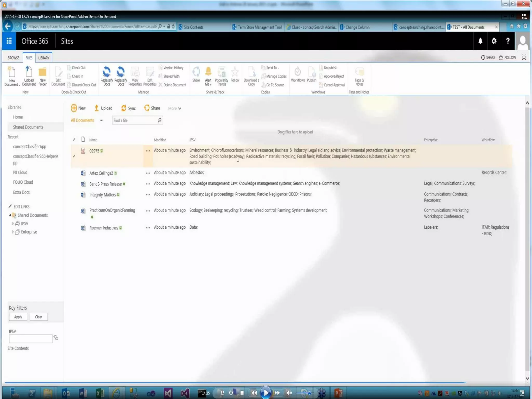Uncheck the selected 02975 document row
Image resolution: width=532 pixels, height=399 pixels.
74,156
